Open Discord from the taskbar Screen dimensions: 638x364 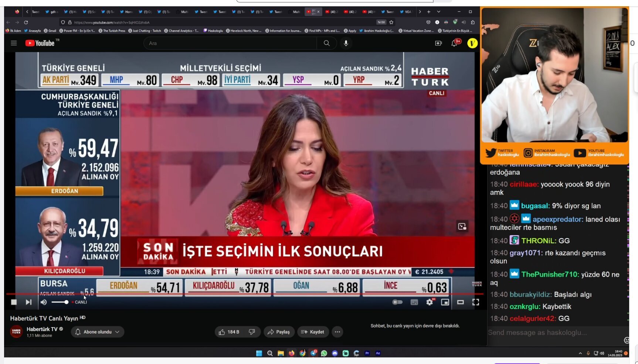click(335, 353)
